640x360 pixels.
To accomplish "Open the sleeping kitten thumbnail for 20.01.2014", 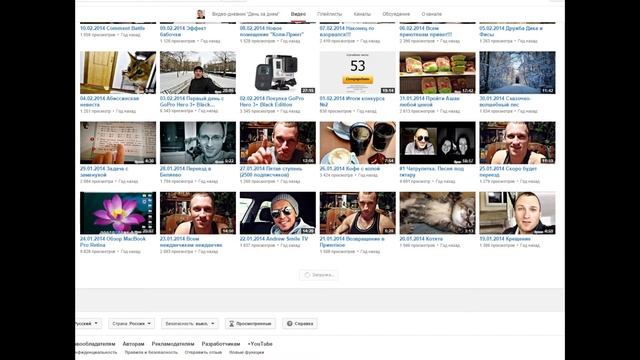I will [x=438, y=213].
